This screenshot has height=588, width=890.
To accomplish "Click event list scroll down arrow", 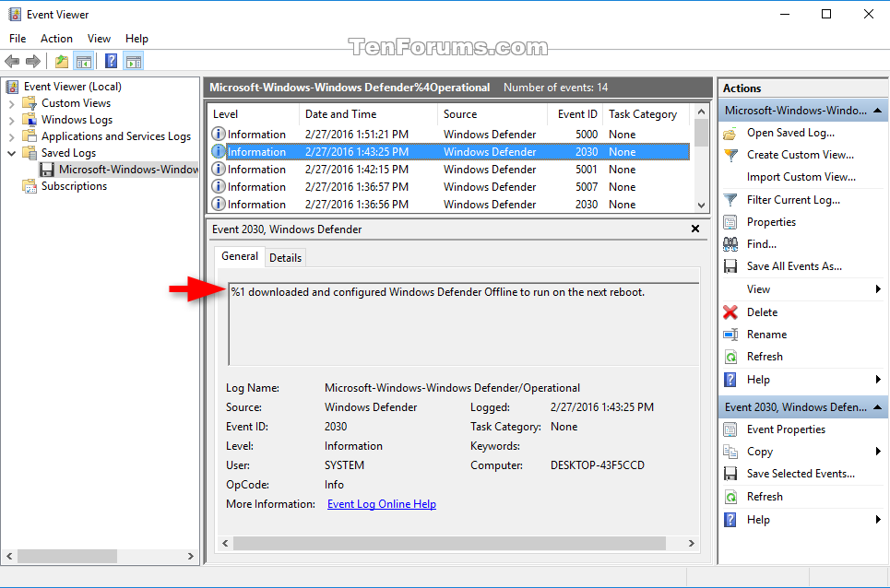I will click(x=701, y=206).
